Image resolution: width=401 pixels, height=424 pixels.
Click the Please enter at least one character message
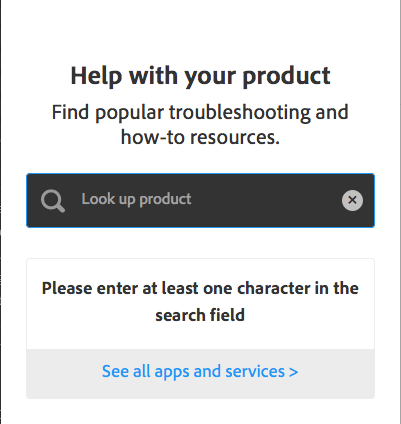coord(200,301)
